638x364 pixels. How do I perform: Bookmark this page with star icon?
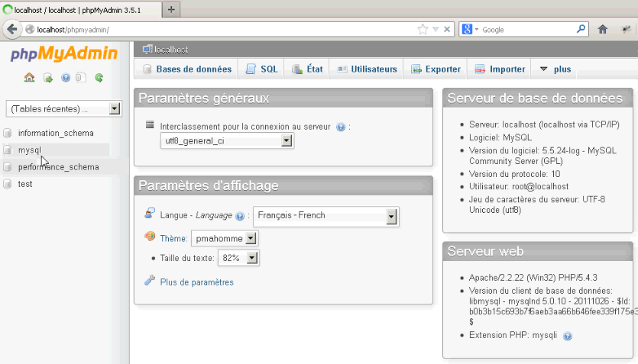(423, 30)
